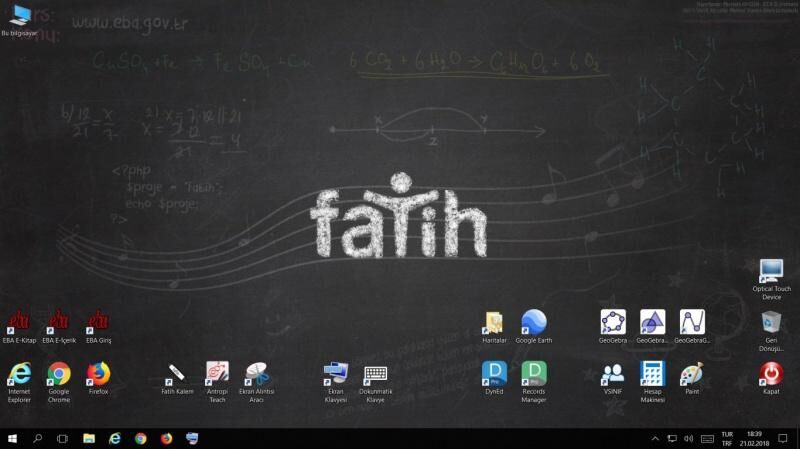
Task: Click the red Kapat power icon
Action: pyautogui.click(x=771, y=378)
